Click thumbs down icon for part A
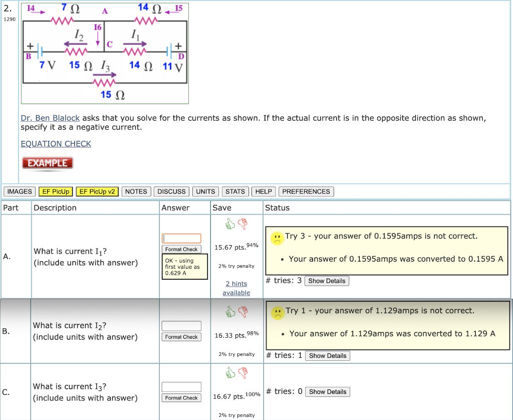 pyautogui.click(x=243, y=224)
